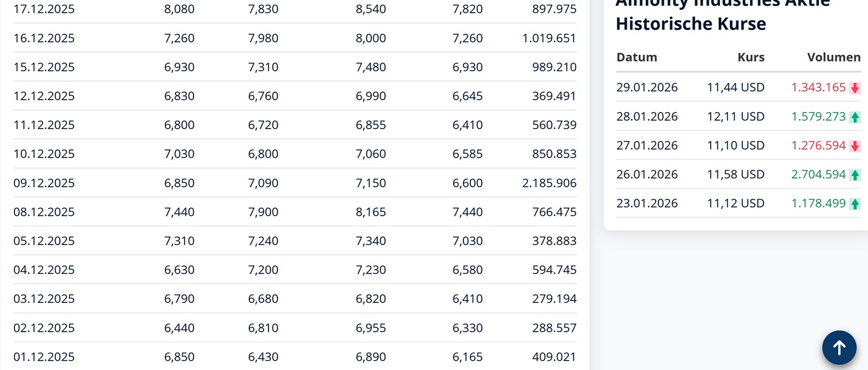Click red down arrow beside volume 1.343.165

pyautogui.click(x=855, y=88)
